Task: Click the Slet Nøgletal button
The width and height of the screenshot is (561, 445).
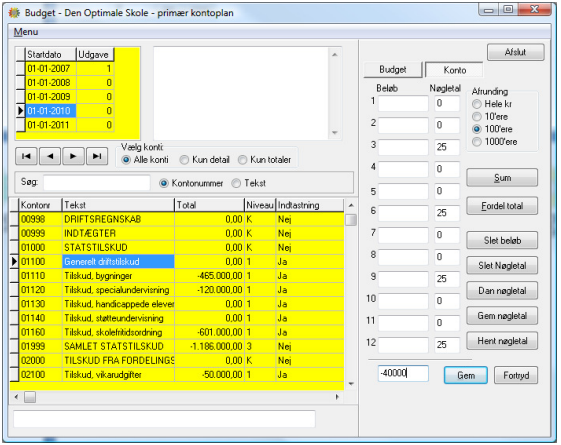Action: pos(502,265)
